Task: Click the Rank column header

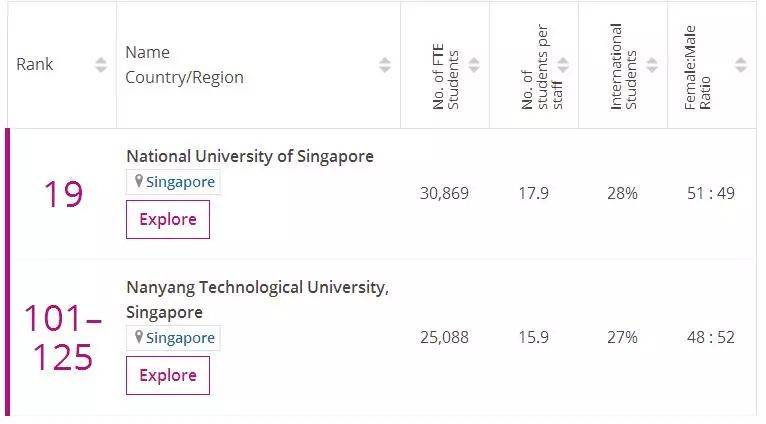Action: coord(35,65)
